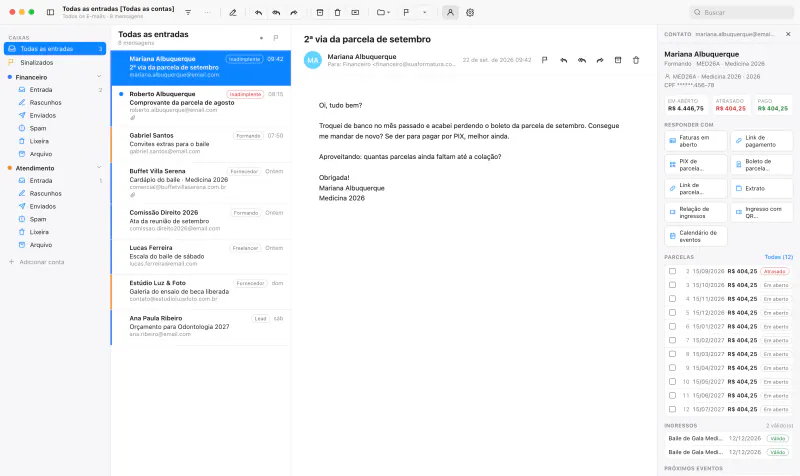
Task: Check parcela 3 dated 15/10/2026
Action: tap(672, 285)
